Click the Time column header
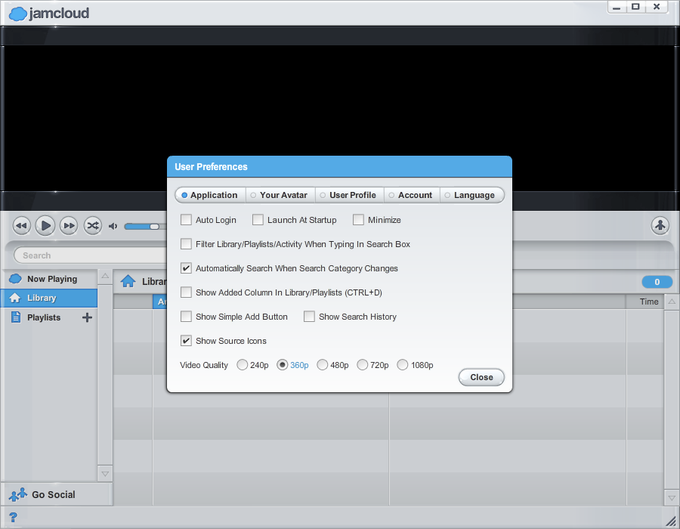 (644, 302)
